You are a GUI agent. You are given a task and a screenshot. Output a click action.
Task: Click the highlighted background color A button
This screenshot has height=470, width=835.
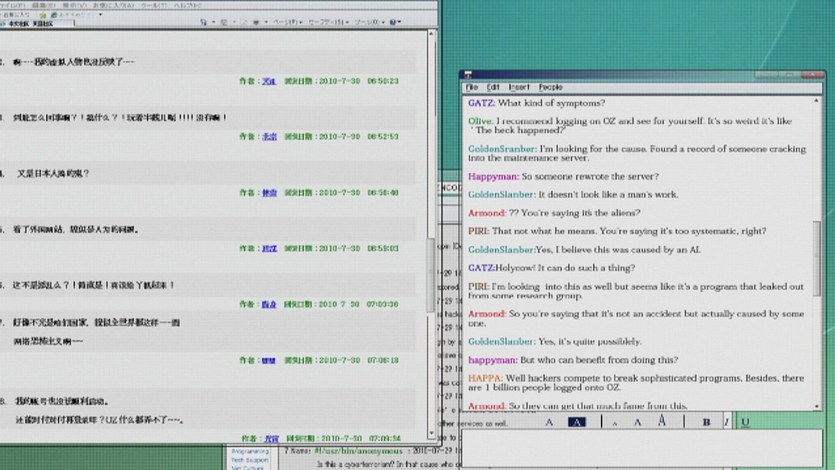click(577, 423)
